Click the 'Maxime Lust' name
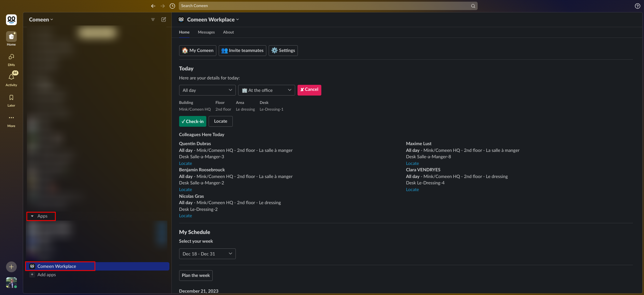 (x=419, y=144)
